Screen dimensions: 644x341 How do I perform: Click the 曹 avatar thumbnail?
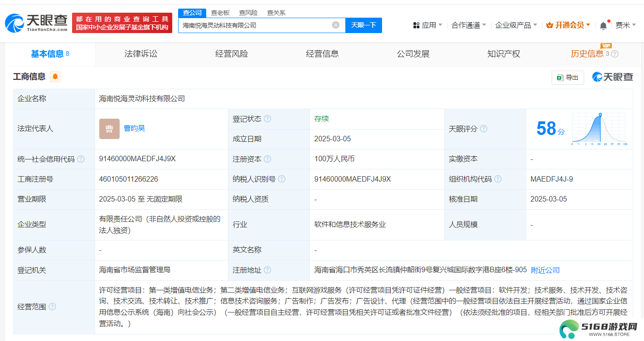pos(109,129)
